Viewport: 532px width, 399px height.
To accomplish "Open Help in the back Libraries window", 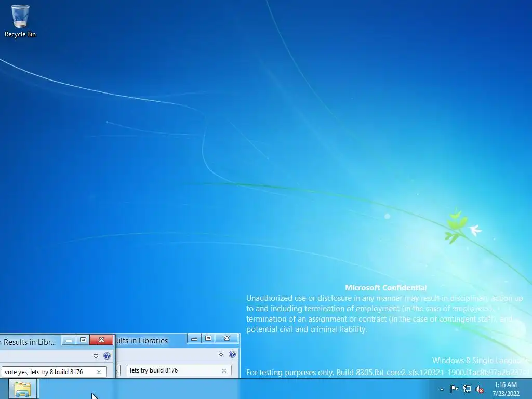I will (232, 354).
